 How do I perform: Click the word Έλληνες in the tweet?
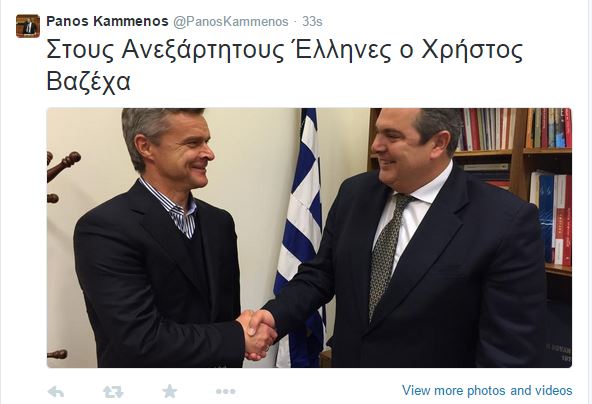click(343, 49)
